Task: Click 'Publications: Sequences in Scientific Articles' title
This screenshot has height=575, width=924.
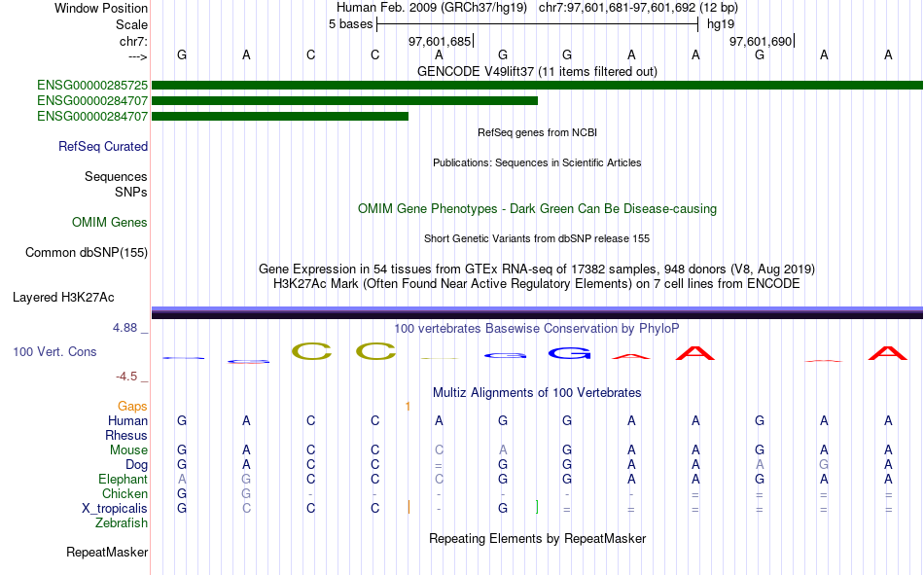Action: coord(537,162)
